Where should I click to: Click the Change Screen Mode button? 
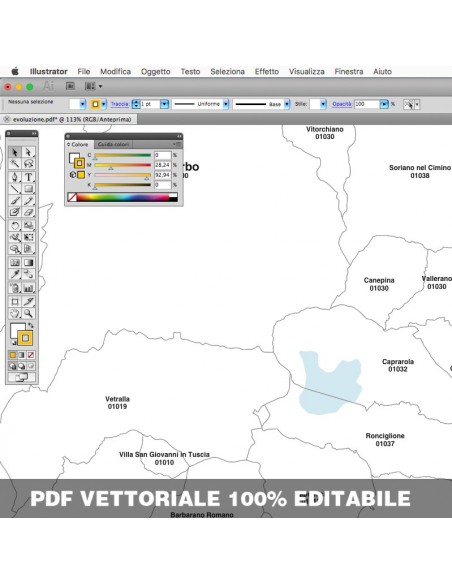[x=22, y=377]
